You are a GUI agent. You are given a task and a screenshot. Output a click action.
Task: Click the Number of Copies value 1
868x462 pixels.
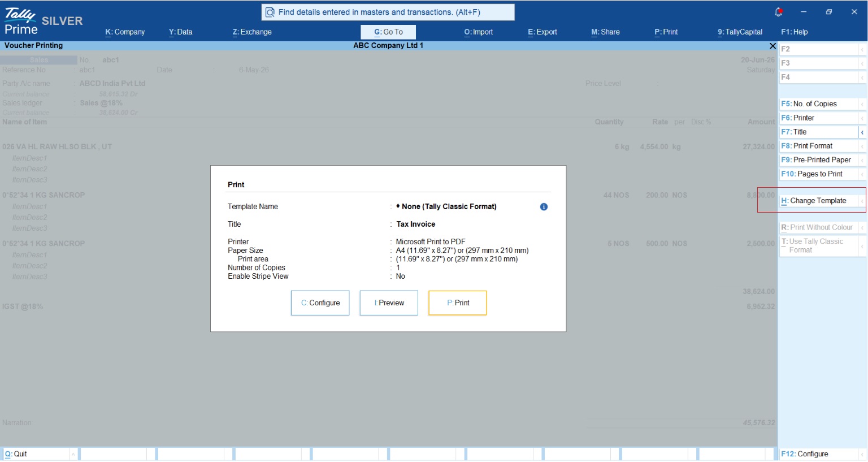(398, 268)
